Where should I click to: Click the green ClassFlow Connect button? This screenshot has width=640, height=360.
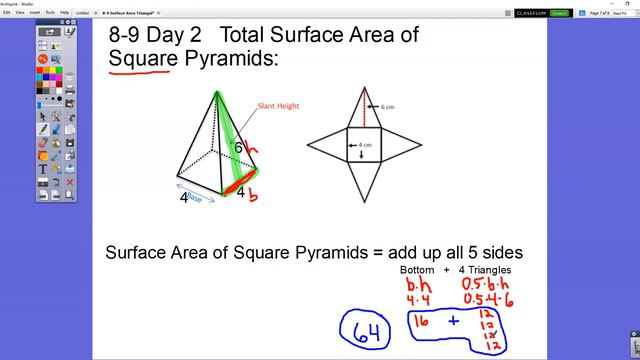point(559,13)
